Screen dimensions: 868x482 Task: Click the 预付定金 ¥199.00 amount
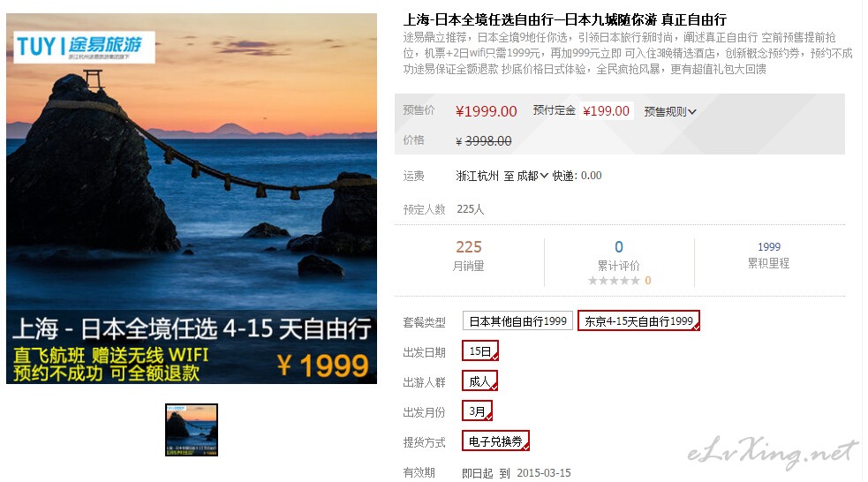(x=606, y=111)
